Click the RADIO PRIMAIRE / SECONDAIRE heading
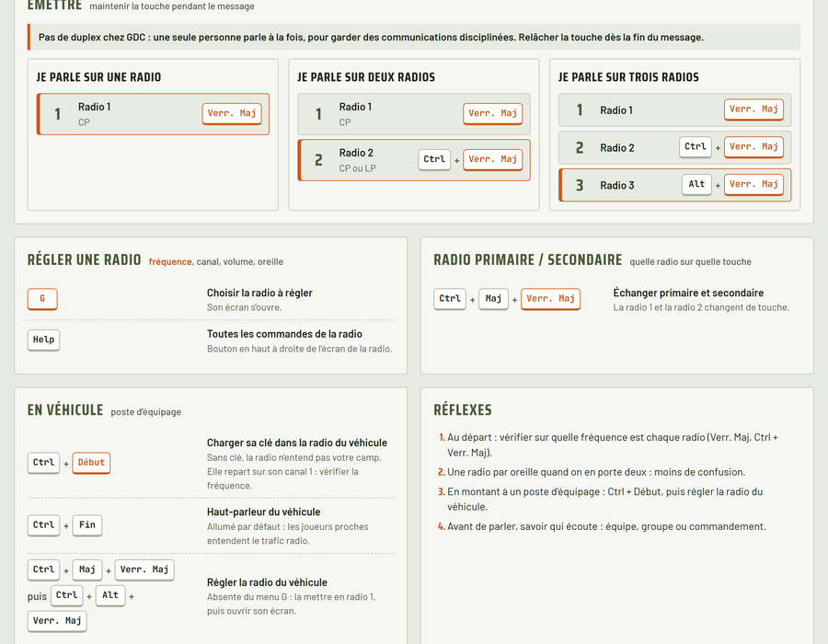Screen dimensions: 828x644 pyautogui.click(x=527, y=259)
